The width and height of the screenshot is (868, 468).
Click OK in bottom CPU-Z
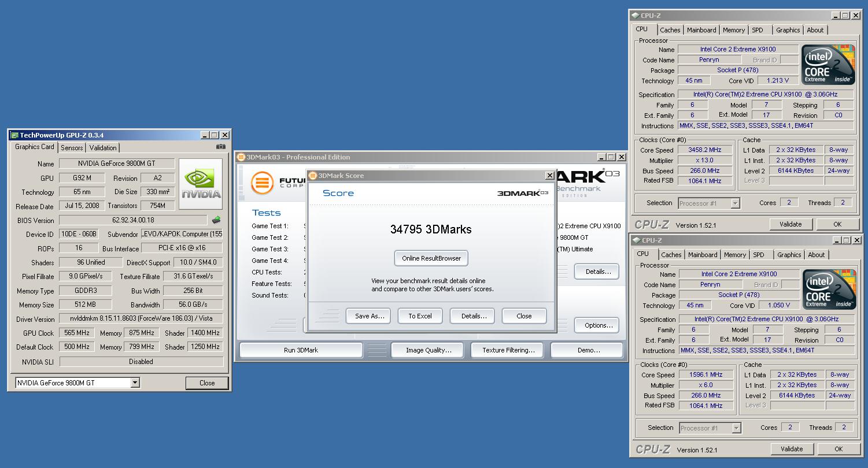click(839, 449)
